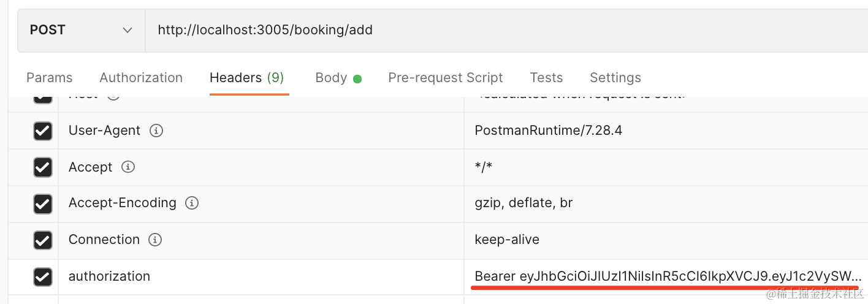Click the request URL input field

(x=490, y=30)
